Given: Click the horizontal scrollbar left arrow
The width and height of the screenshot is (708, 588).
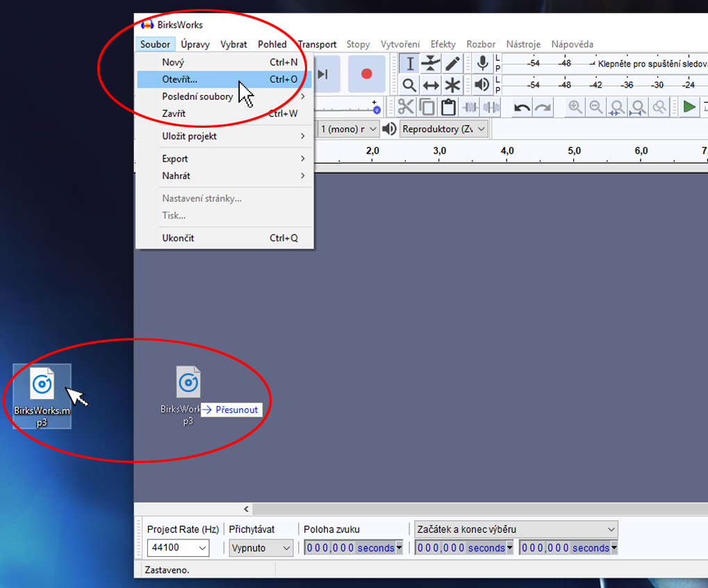Looking at the screenshot, I should (x=246, y=509).
